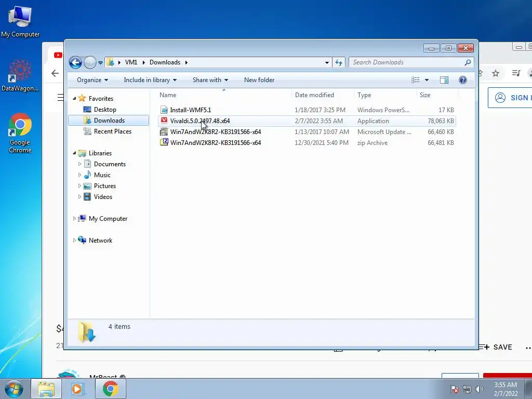Click the blue Help question-mark icon
This screenshot has height=399, width=532.
pyautogui.click(x=463, y=80)
